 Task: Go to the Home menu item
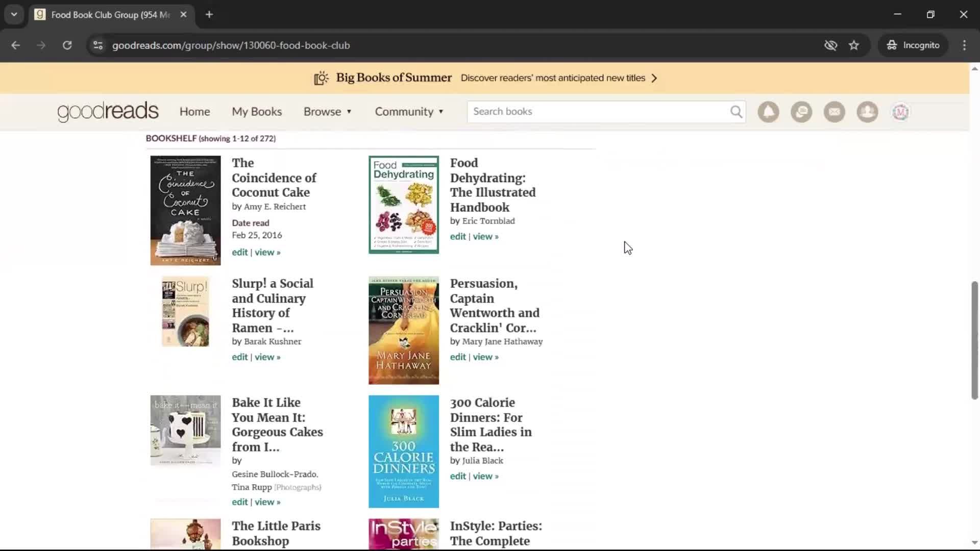(194, 112)
